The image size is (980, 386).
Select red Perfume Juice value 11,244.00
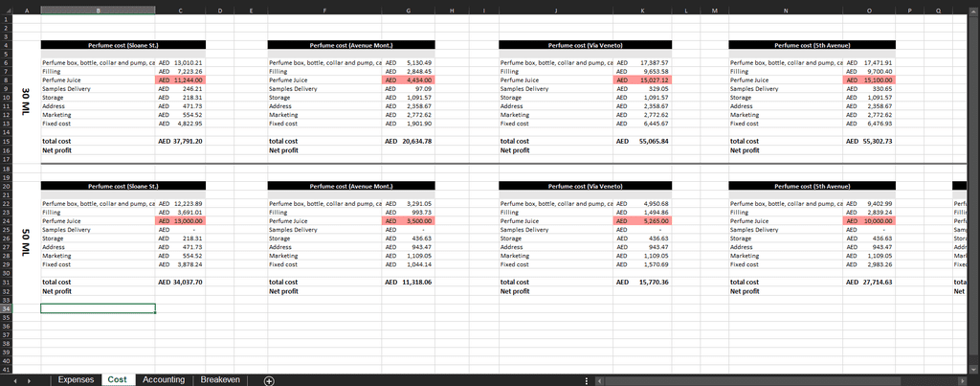(x=181, y=80)
